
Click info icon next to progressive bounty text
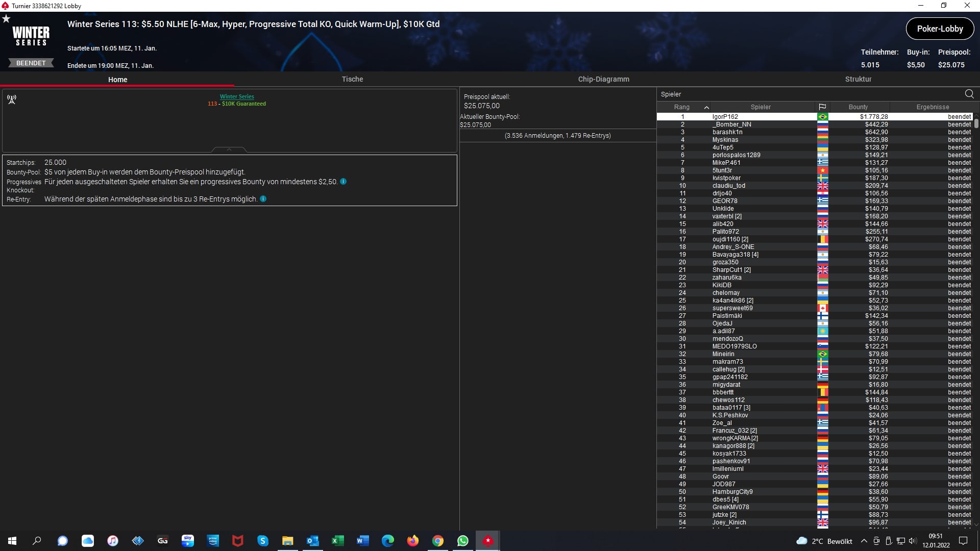pos(344,182)
